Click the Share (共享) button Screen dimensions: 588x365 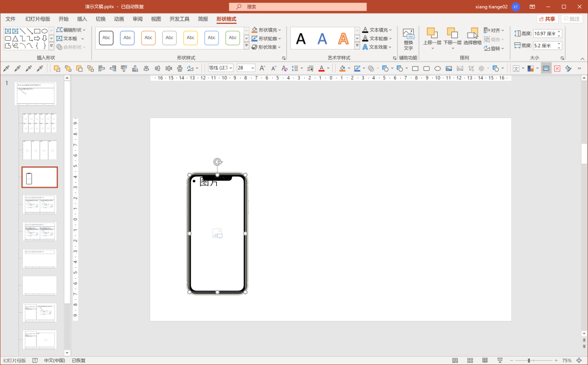click(547, 19)
